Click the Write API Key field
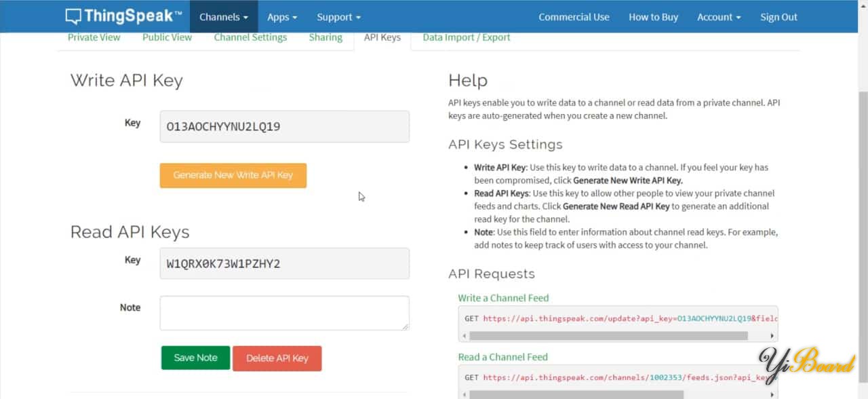868x399 pixels. pyautogui.click(x=285, y=127)
